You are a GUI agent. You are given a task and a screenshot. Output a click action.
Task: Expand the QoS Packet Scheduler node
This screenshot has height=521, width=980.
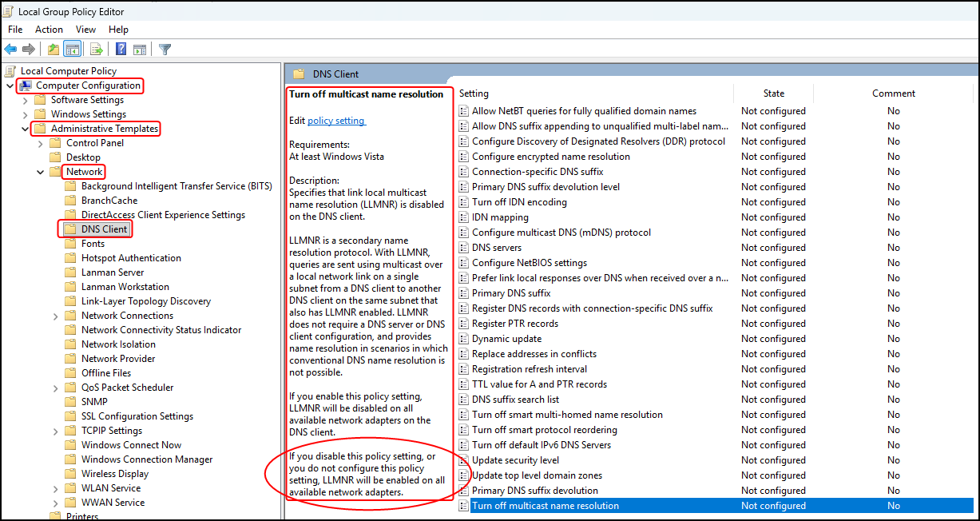pos(56,388)
